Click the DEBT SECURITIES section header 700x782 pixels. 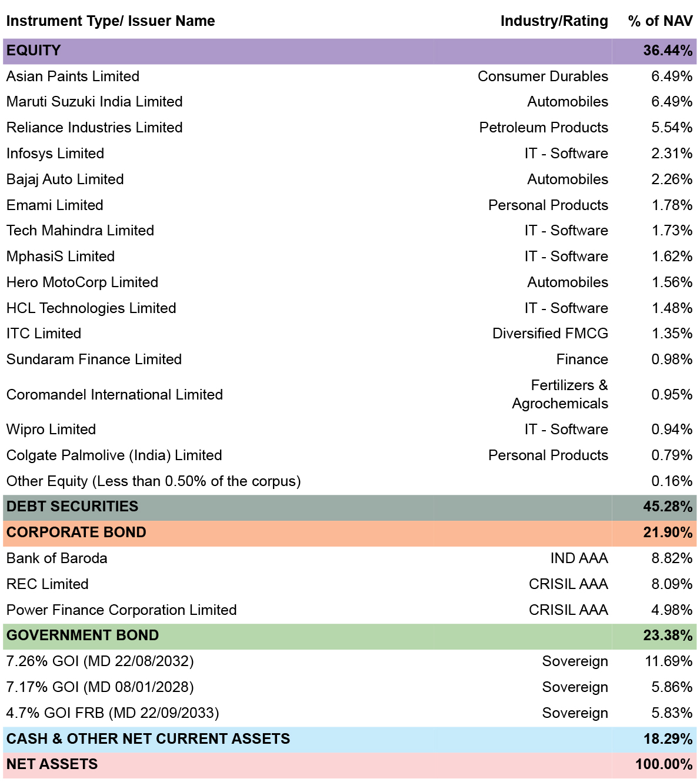click(349, 507)
